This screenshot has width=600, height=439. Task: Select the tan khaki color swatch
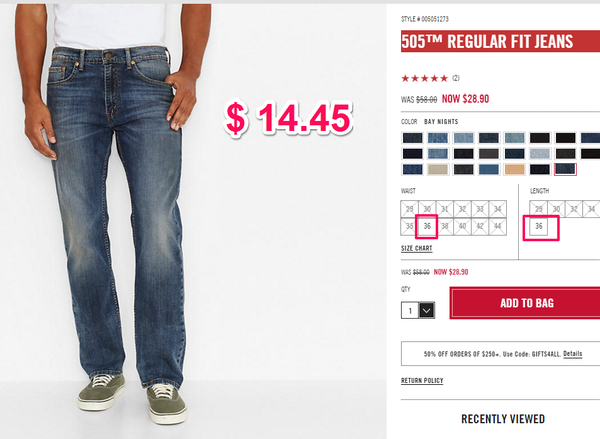point(438,169)
